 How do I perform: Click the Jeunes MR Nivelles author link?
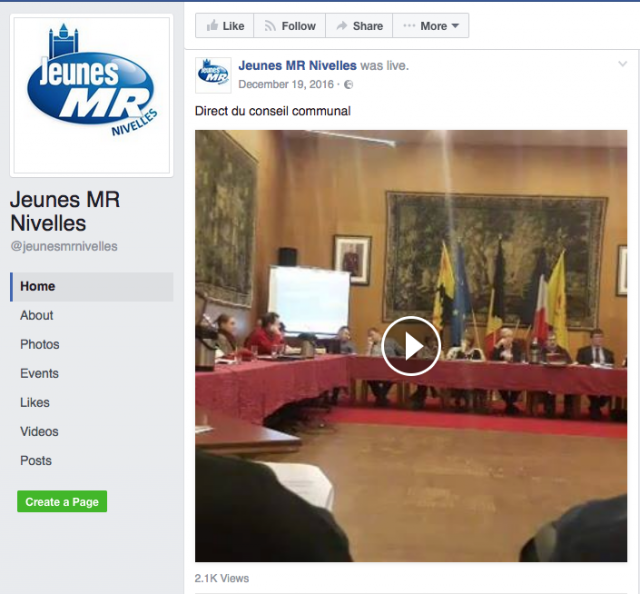297,66
